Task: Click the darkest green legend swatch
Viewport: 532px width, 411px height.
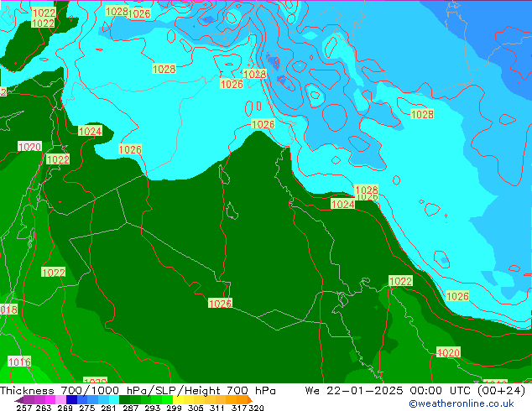Action: coord(124,399)
